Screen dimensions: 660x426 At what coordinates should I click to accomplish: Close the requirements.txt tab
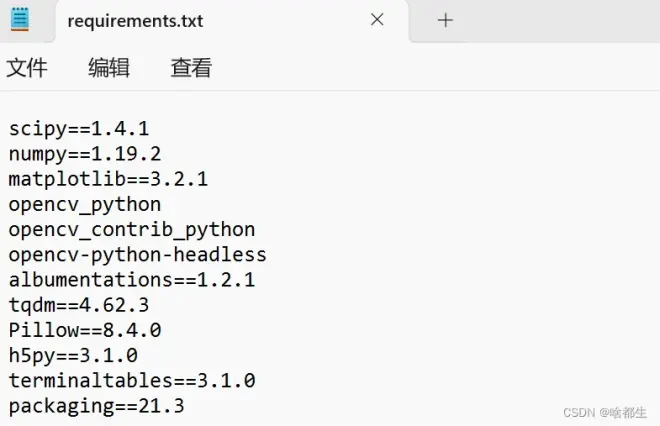click(377, 20)
